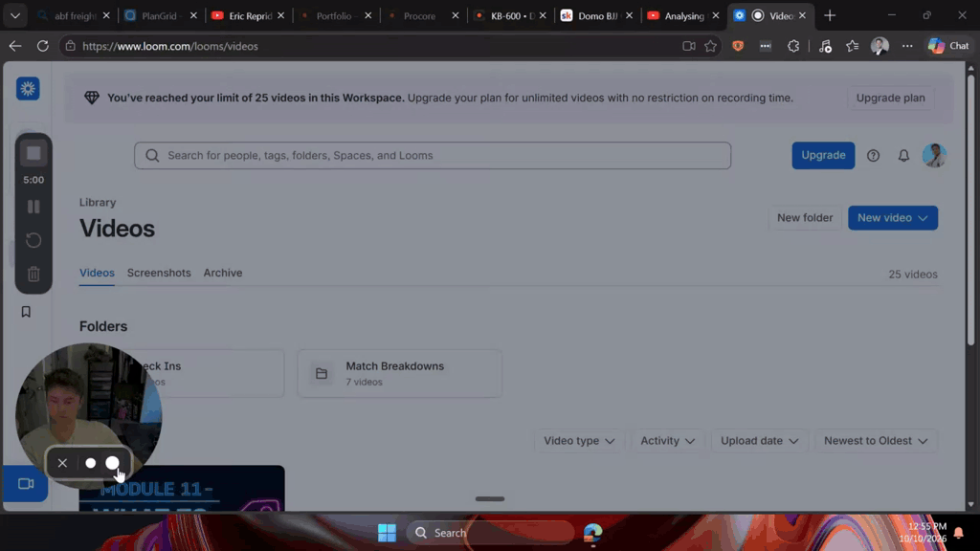Favorite this page with the star icon
The width and height of the screenshot is (980, 551).
click(711, 46)
